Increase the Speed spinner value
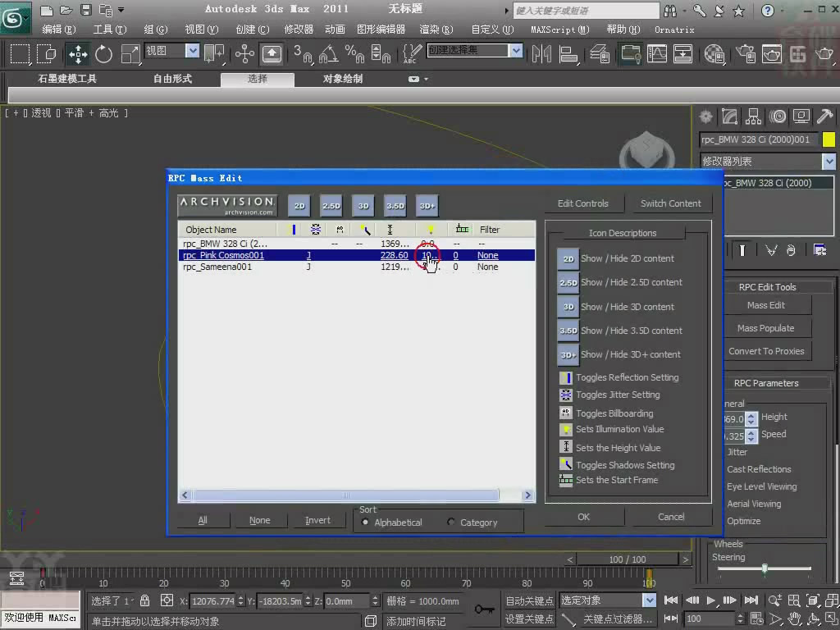This screenshot has width=840, height=630. point(751,433)
